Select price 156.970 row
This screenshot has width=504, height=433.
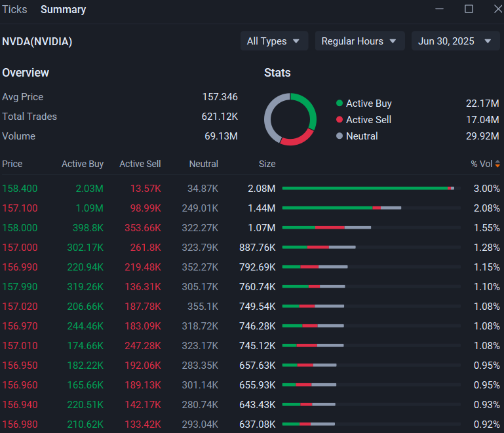click(251, 326)
